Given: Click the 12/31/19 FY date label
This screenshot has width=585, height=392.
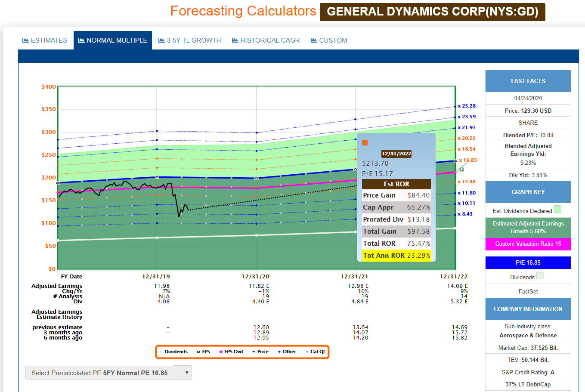Looking at the screenshot, I should point(156,277).
